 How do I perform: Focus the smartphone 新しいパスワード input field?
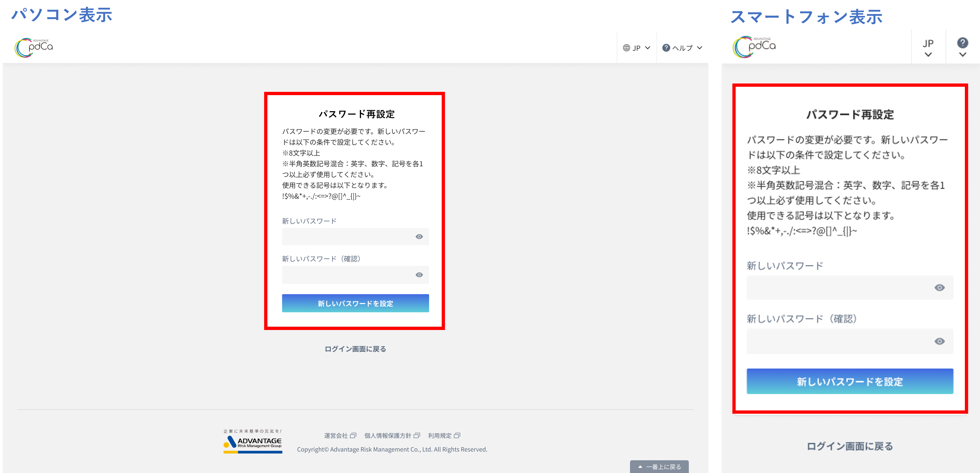pos(849,288)
